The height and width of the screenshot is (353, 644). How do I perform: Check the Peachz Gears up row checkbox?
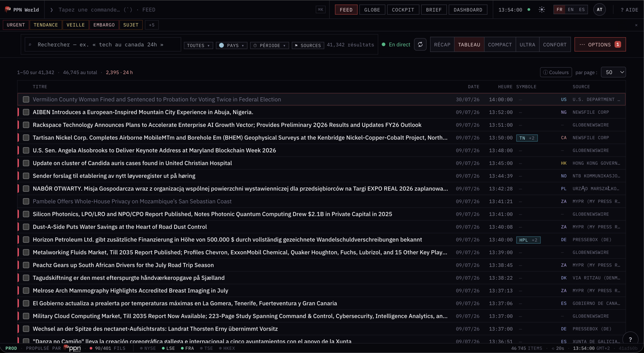pos(26,265)
